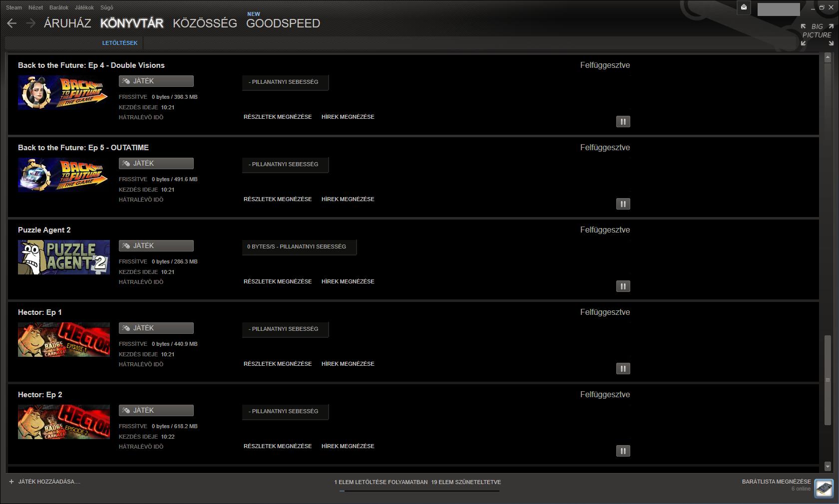This screenshot has width=839, height=504.
Task: Pause the Puzzle Agent 2 download
Action: tap(623, 286)
